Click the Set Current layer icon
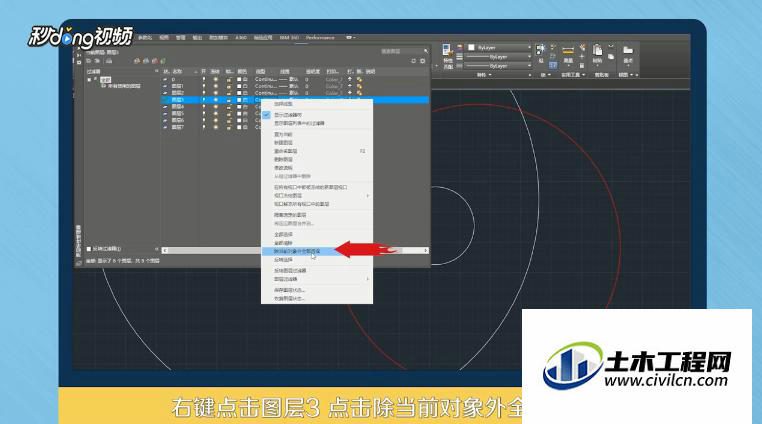This screenshot has width=762, height=424. pos(163,61)
